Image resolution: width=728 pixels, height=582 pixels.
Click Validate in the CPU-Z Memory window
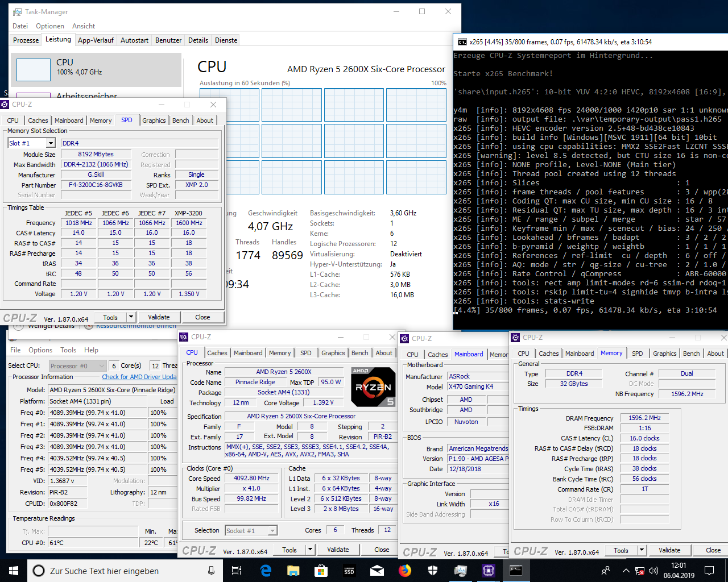(669, 550)
